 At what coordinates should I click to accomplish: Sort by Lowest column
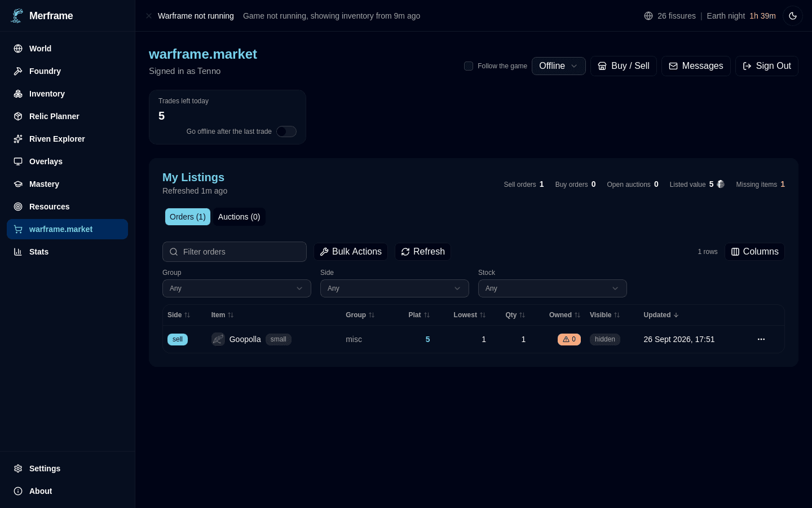(x=470, y=315)
